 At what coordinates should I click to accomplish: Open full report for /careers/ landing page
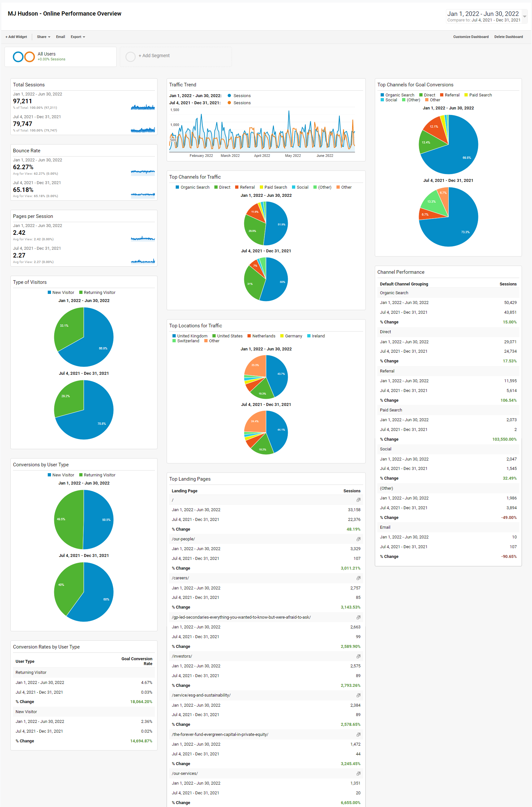click(358, 578)
